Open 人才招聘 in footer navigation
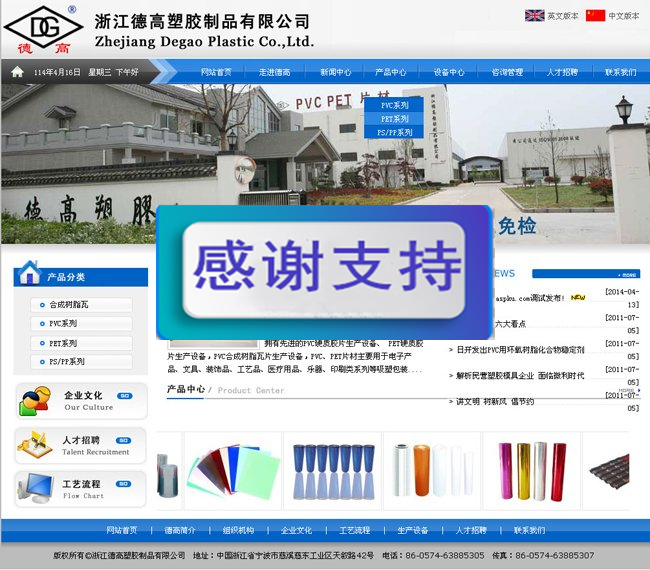650x570 pixels. click(x=471, y=530)
